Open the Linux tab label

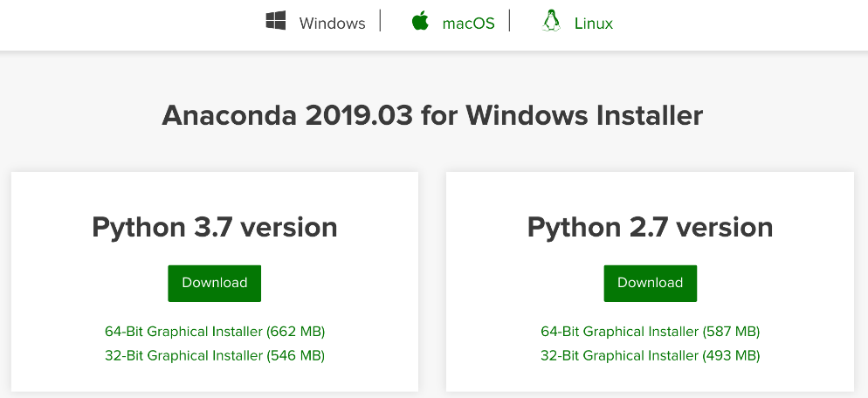[594, 24]
